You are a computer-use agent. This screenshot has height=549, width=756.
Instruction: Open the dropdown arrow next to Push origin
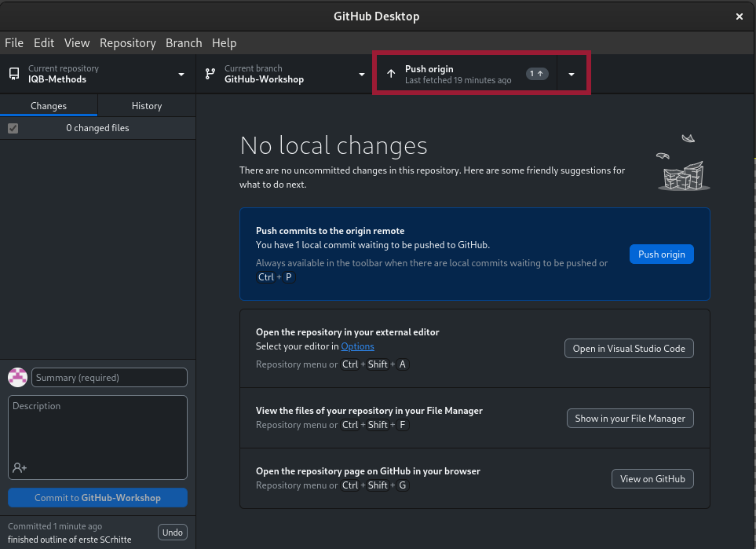572,74
